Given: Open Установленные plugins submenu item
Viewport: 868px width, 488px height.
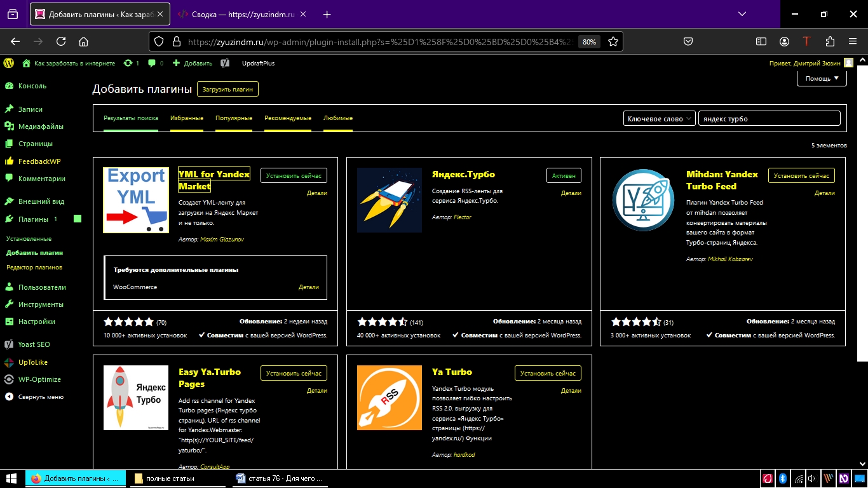Looking at the screenshot, I should coord(29,239).
